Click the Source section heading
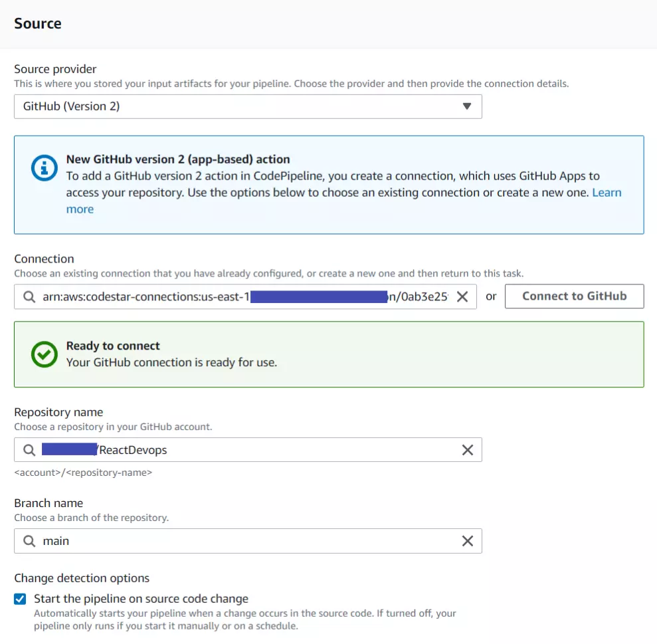 coord(38,23)
